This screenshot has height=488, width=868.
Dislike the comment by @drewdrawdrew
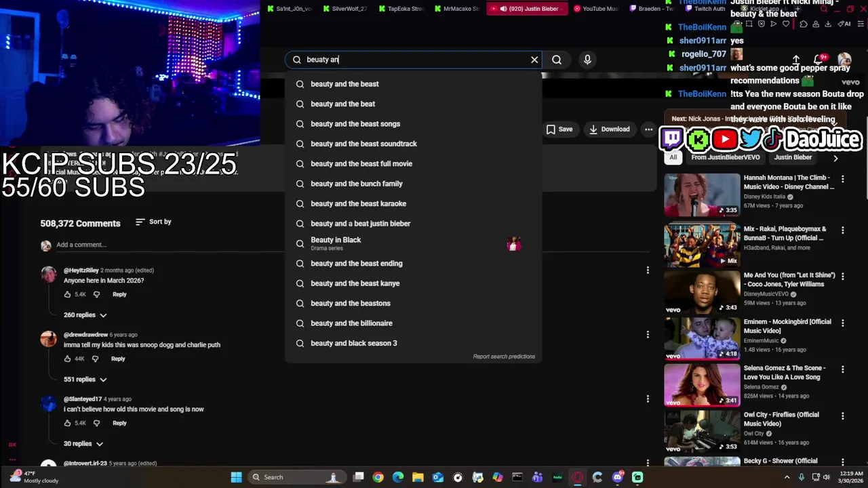pyautogui.click(x=95, y=359)
